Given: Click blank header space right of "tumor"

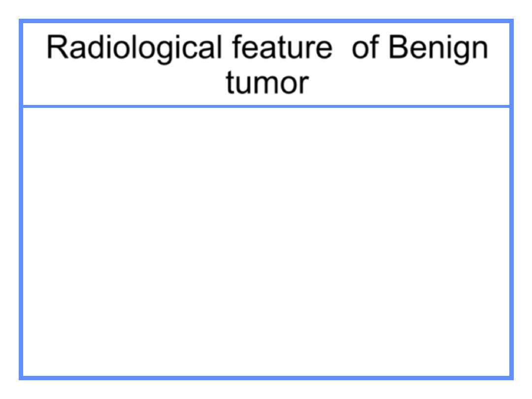Looking at the screenshot, I should pos(409,83).
